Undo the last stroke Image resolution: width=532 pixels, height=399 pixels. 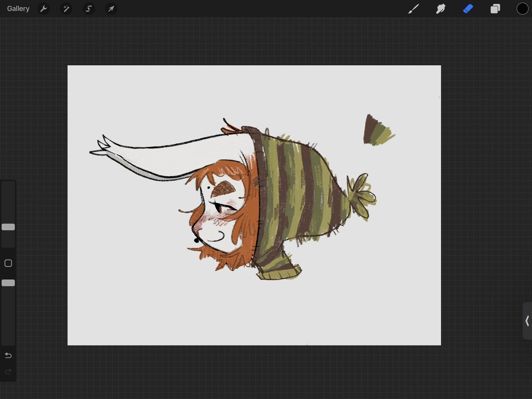pyautogui.click(x=8, y=356)
